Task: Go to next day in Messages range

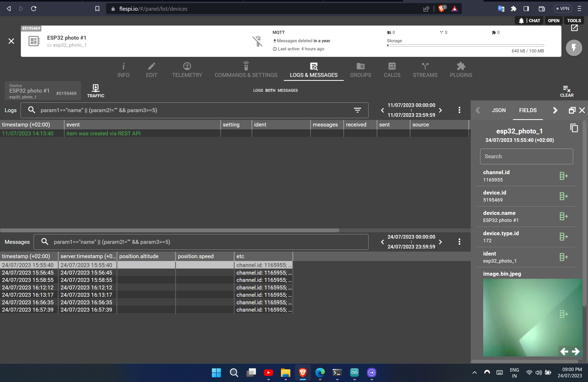Action: point(440,242)
